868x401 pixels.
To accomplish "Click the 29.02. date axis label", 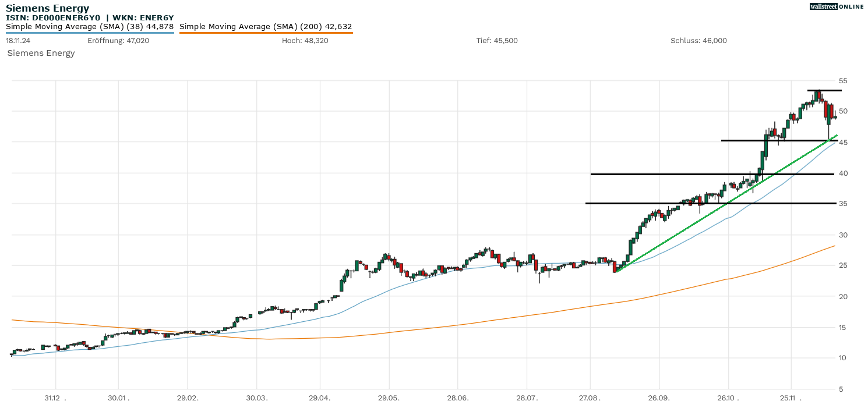I will [187, 398].
